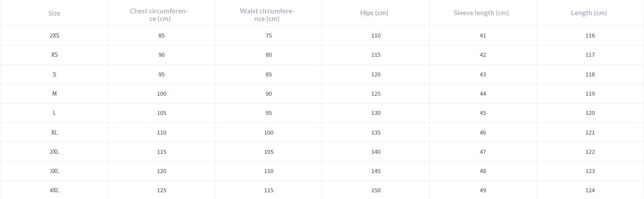This screenshot has height=199, width=644.
Task: Select the S size row label
Action: (x=54, y=75)
